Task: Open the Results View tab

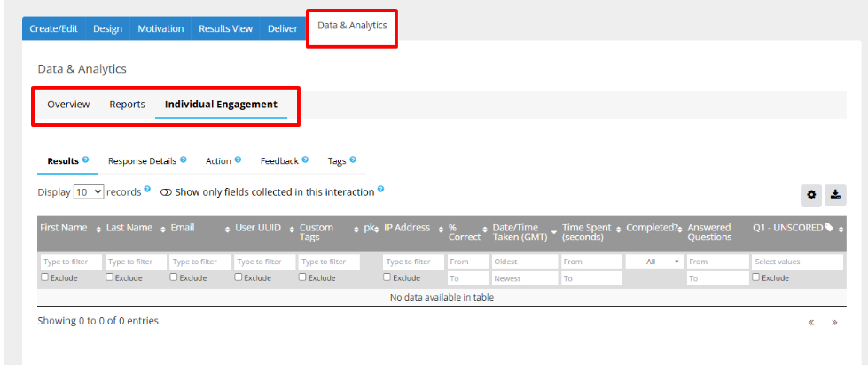Action: pos(225,28)
